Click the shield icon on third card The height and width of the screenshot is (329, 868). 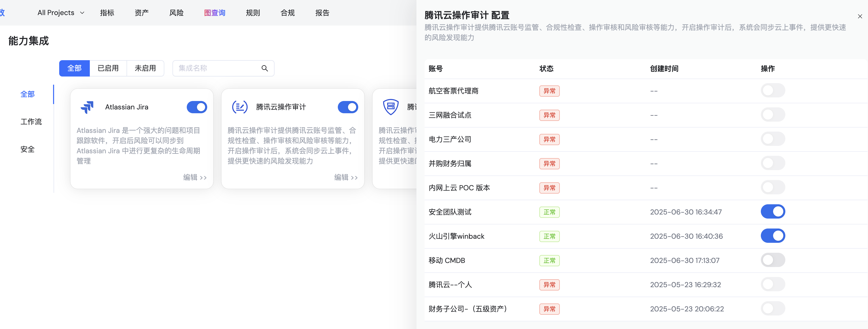(391, 107)
